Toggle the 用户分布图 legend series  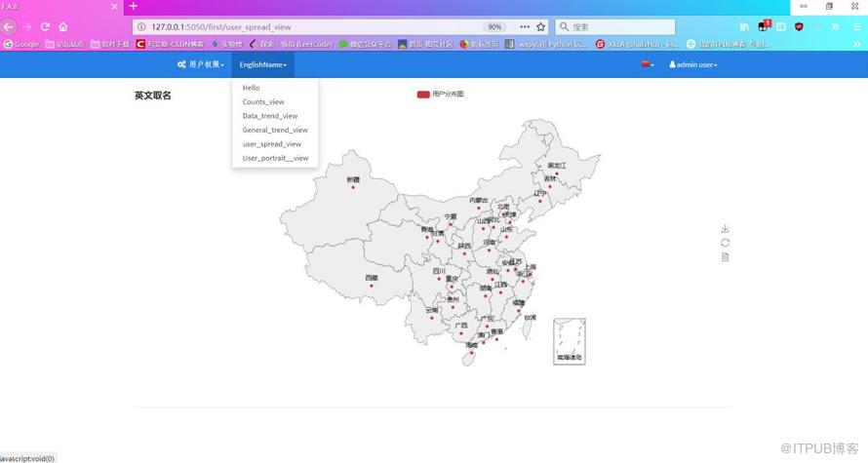(x=440, y=94)
